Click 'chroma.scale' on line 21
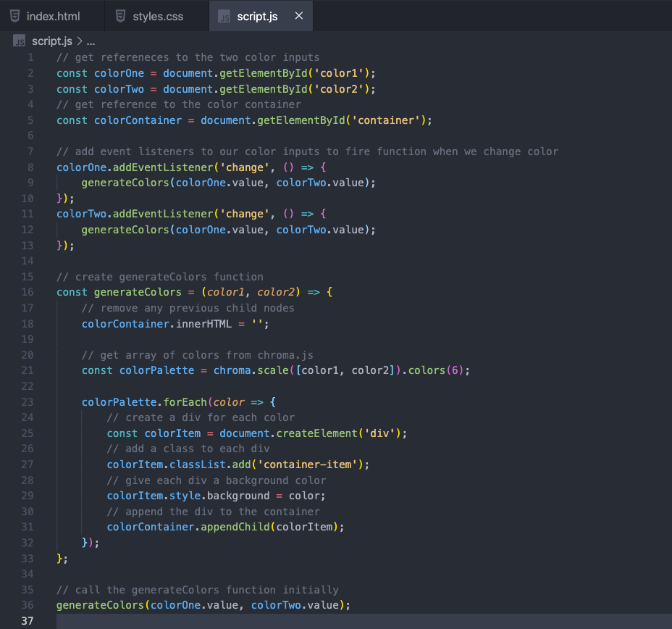 click(x=251, y=370)
